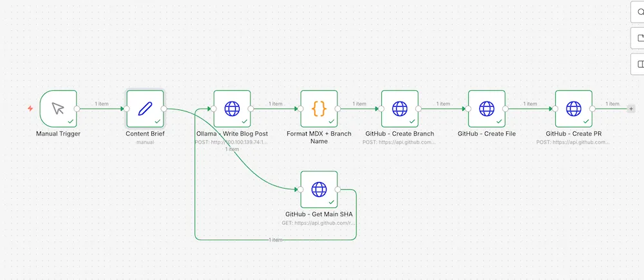Click the POST URL subtitle under GitHub - Create Branch
Viewport: 644px width, 280px height.
400,142
